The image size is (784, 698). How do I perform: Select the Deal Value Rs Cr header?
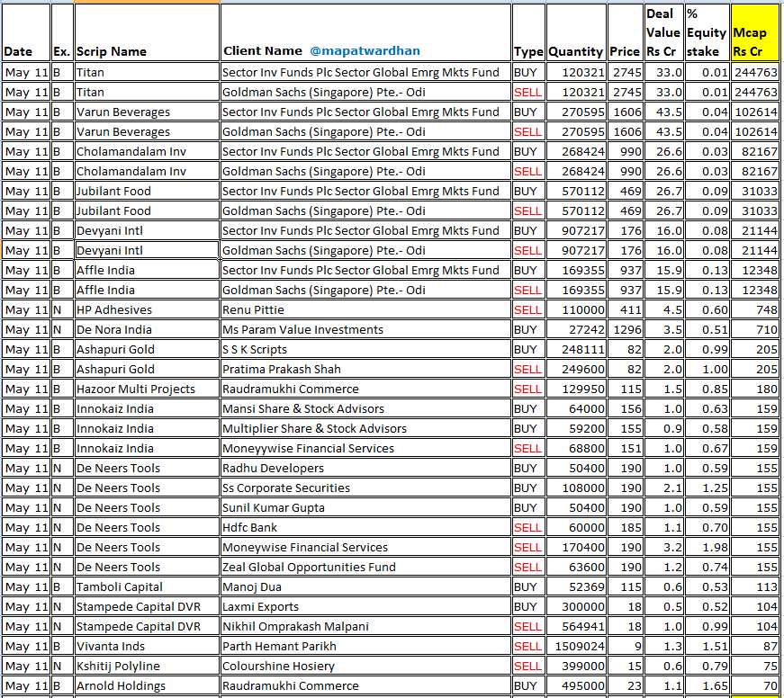coord(664,32)
